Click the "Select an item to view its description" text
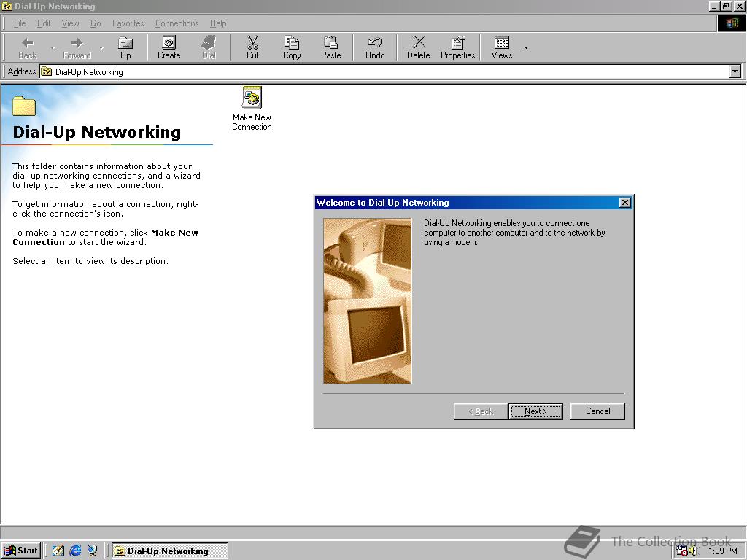Viewport: 747px width, 560px height. 90,261
